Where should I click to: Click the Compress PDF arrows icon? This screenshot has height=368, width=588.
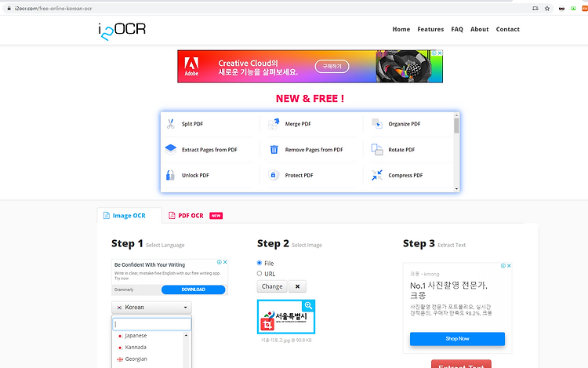[x=377, y=175]
